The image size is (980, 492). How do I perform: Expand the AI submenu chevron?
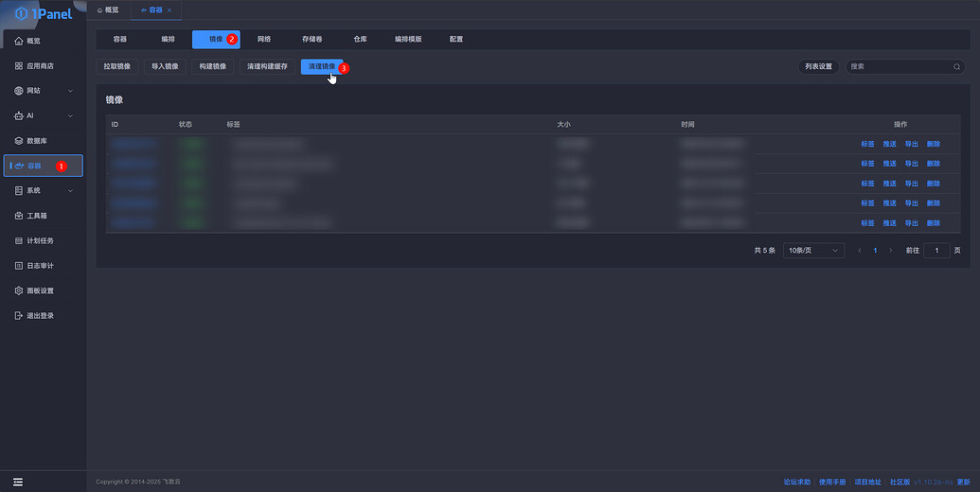[70, 115]
